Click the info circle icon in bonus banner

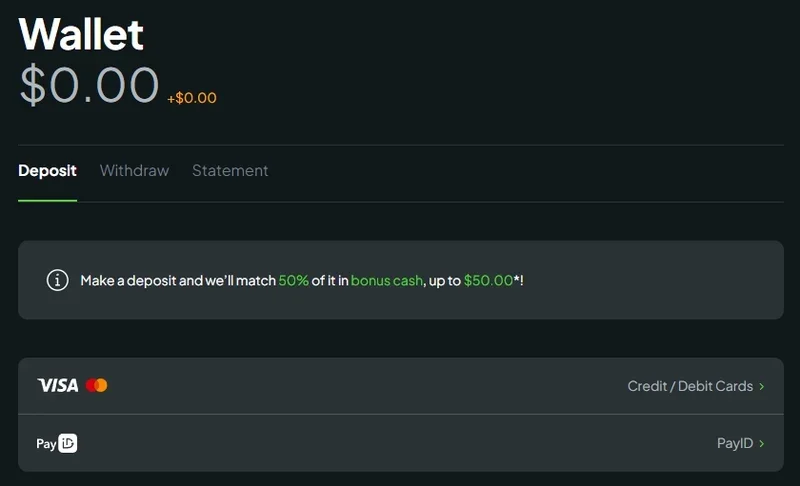[58, 280]
